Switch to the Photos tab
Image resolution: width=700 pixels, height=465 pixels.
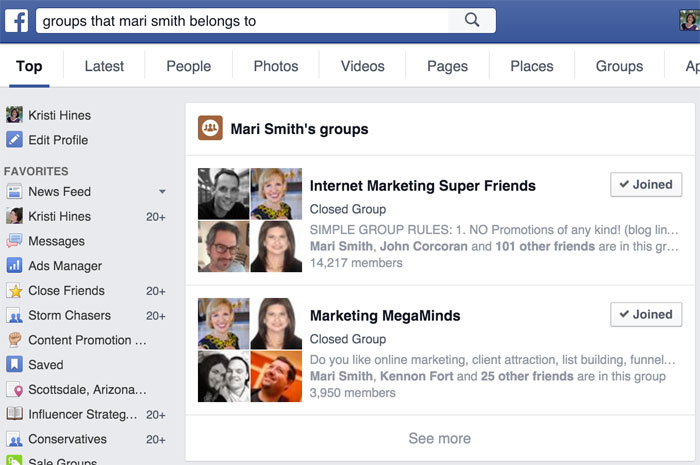[x=276, y=66]
